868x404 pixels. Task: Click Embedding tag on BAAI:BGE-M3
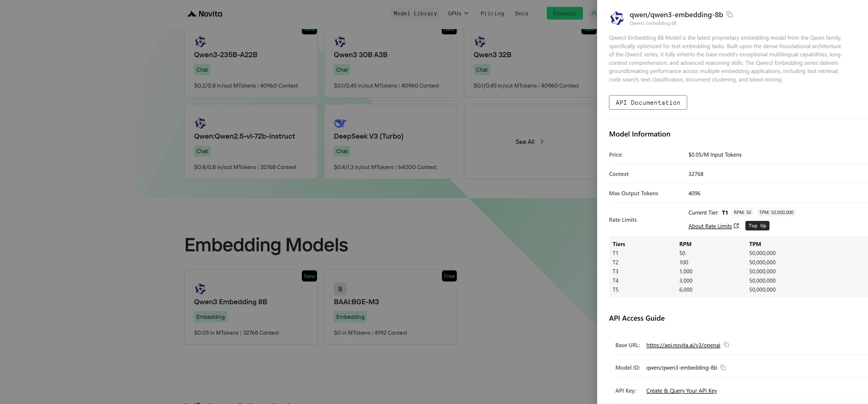[x=350, y=317]
